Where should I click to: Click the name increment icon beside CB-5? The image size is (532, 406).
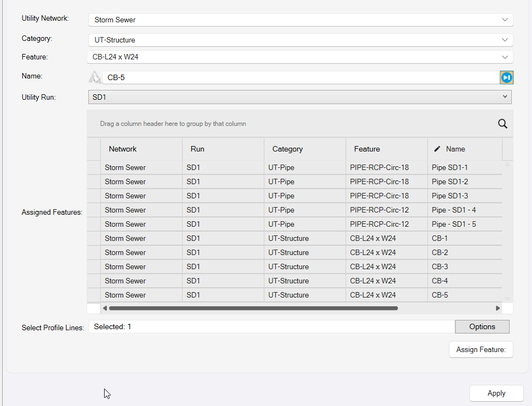tap(506, 78)
